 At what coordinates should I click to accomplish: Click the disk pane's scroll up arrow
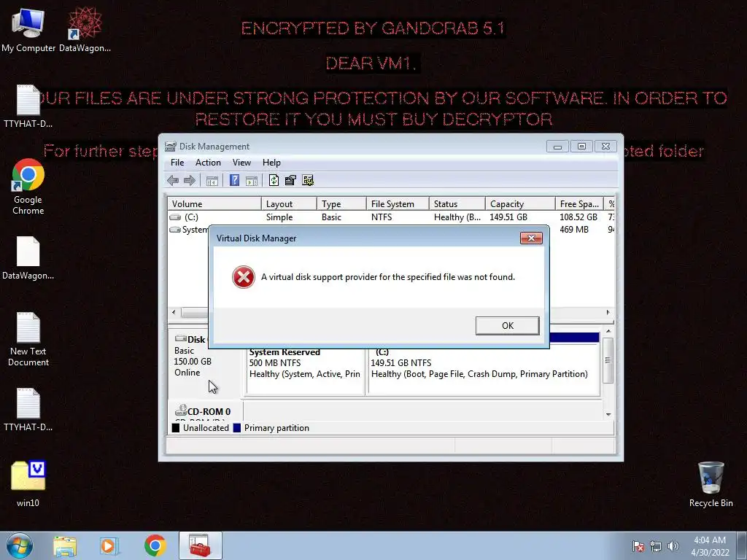[x=608, y=331]
